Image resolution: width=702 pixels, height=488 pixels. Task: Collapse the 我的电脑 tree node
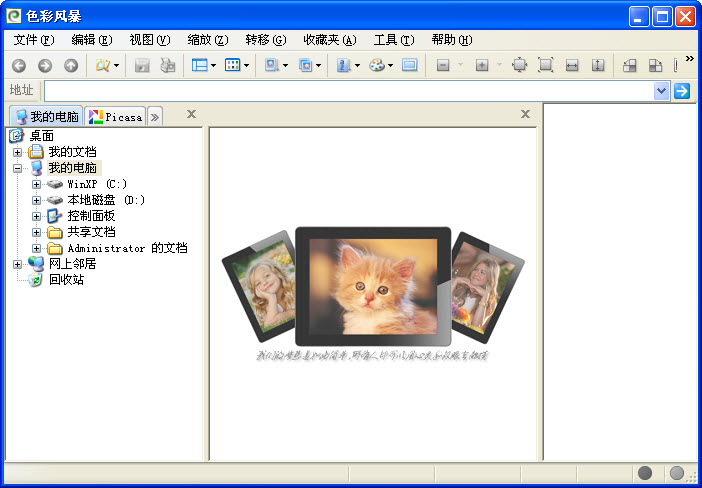17,168
